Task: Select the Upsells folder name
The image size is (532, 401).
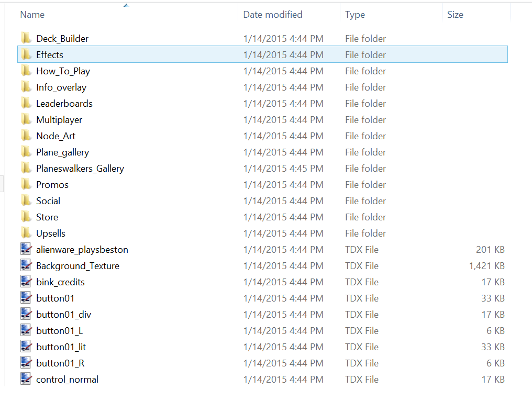Action: coord(51,233)
